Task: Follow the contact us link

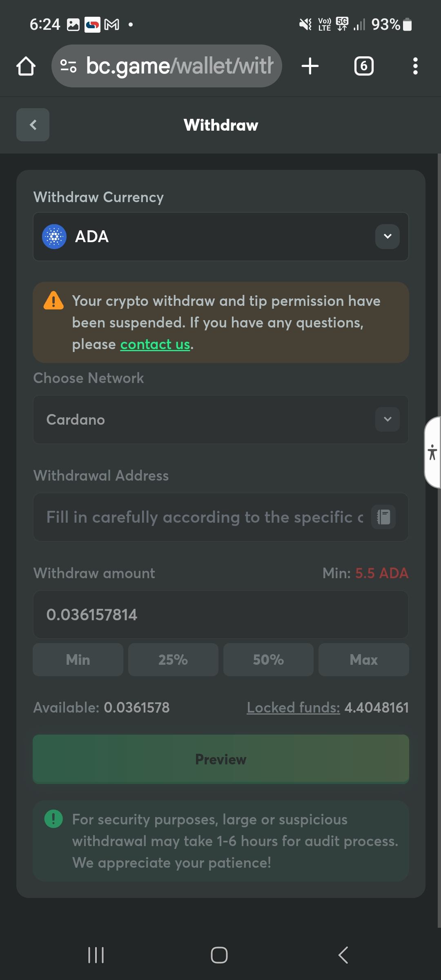Action: 155,345
